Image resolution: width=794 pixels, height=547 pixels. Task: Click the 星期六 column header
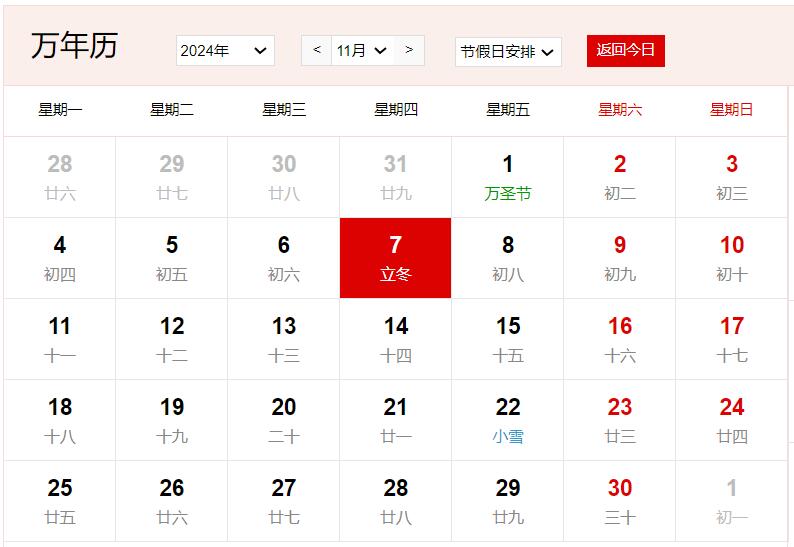(x=619, y=109)
